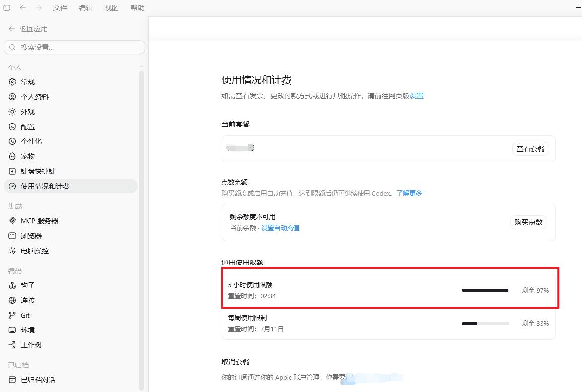The image size is (582, 392).
Task: Select the 配置 shield icon
Action: [x=12, y=127]
